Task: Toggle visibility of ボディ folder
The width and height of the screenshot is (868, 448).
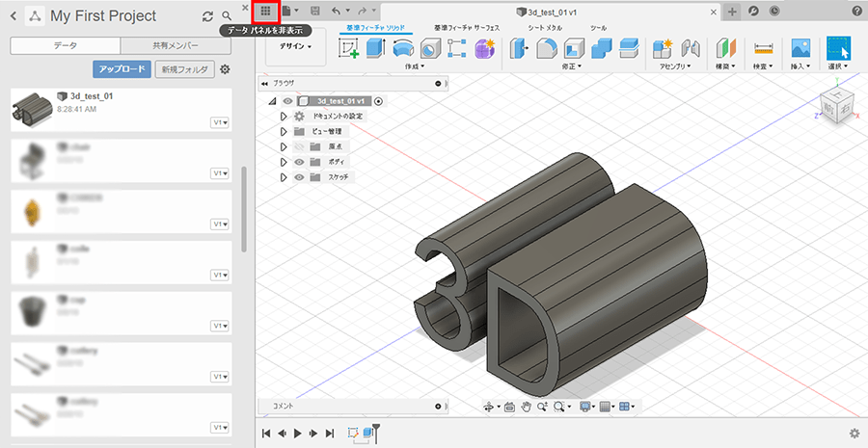Action: [299, 162]
